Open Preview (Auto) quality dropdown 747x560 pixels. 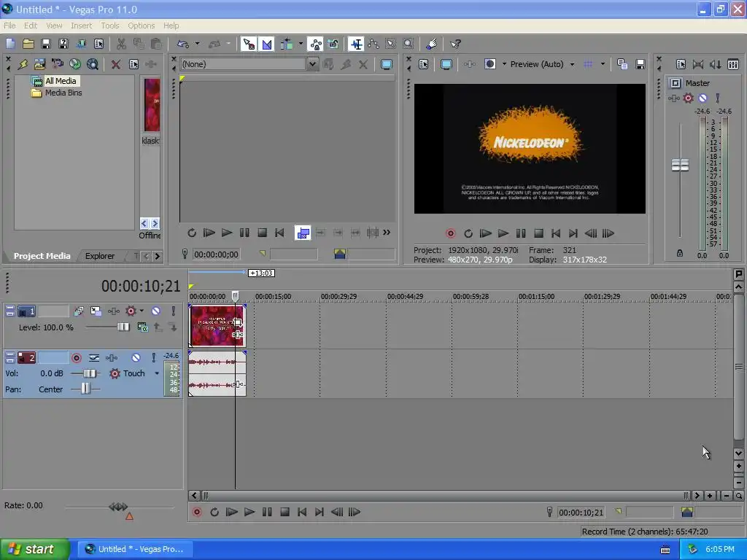[x=572, y=64]
